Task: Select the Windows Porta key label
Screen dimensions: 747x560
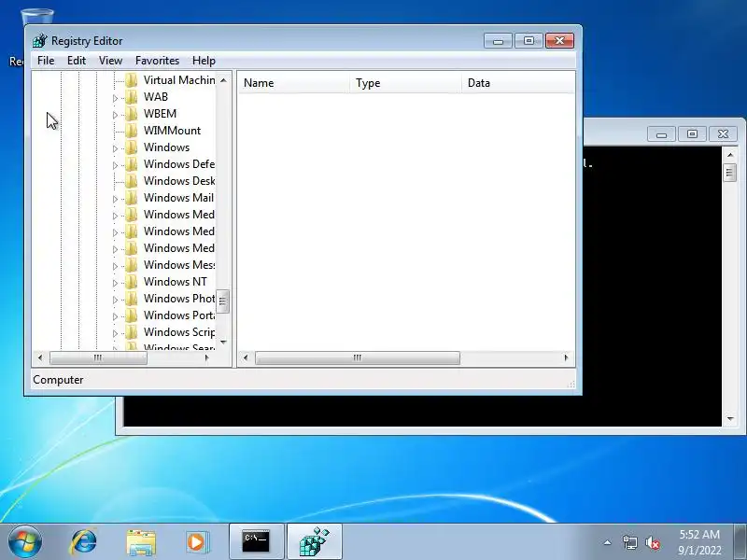Action: pyautogui.click(x=179, y=315)
